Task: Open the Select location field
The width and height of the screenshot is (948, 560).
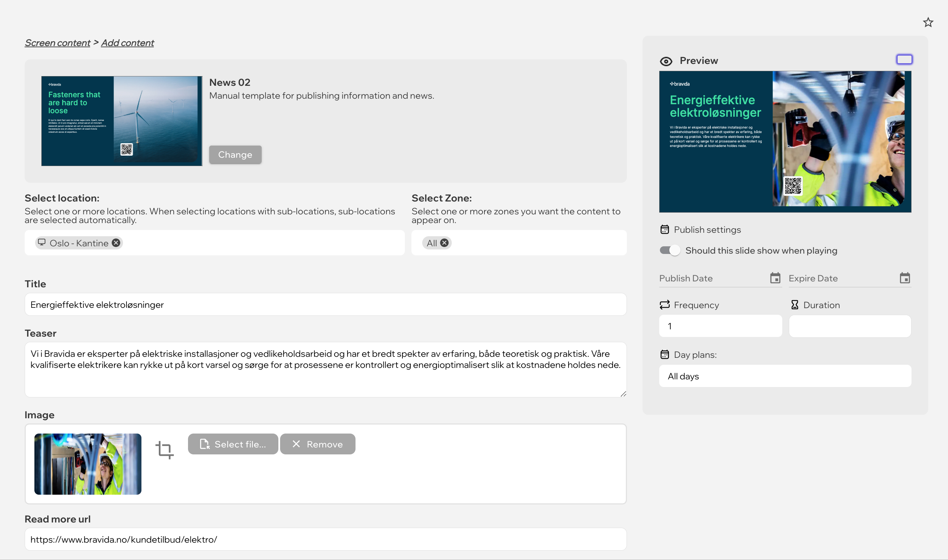Action: coord(260,242)
